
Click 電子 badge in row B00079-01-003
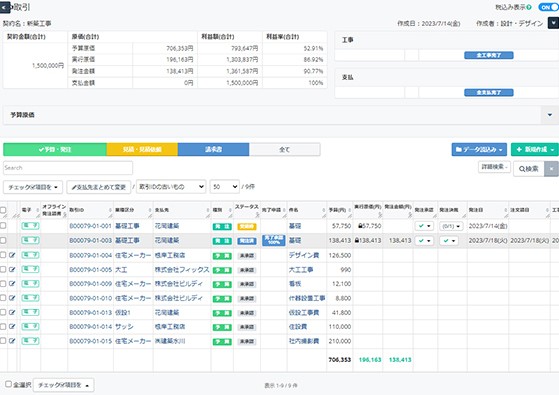(30, 240)
